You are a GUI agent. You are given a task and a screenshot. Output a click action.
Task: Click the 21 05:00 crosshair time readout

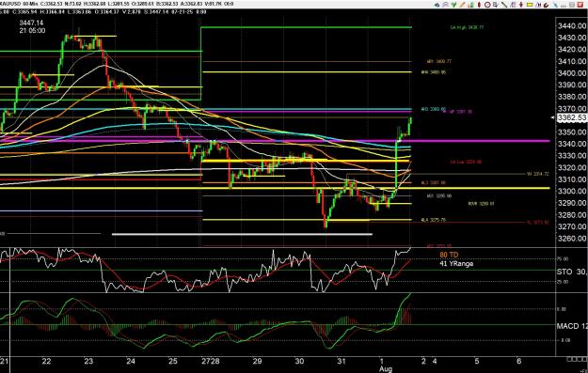click(x=32, y=31)
